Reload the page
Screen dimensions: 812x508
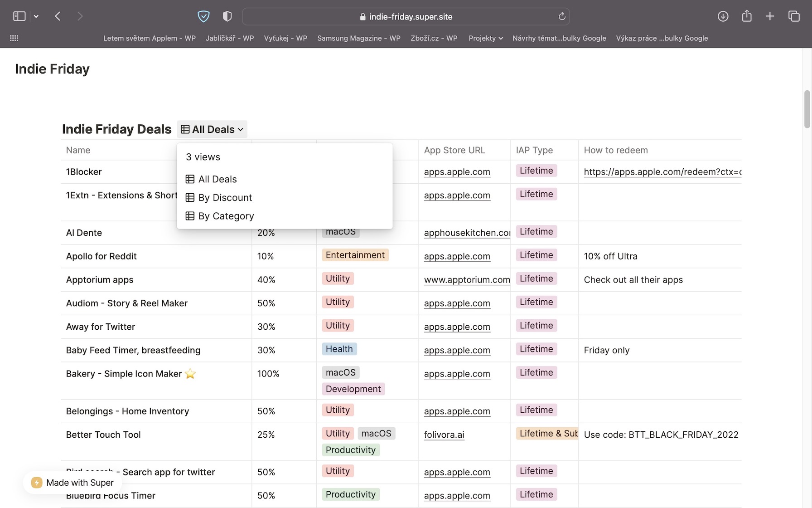coord(562,16)
